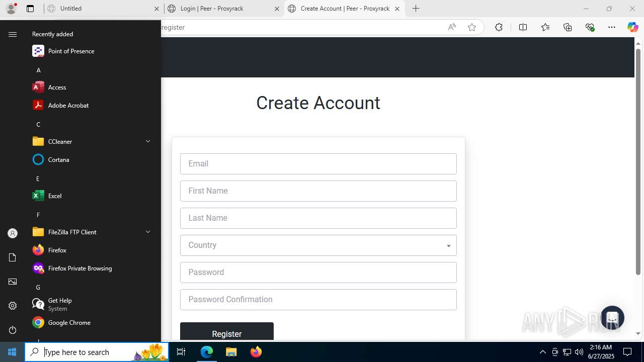Open the Extensions puzzle icon

tap(499, 27)
